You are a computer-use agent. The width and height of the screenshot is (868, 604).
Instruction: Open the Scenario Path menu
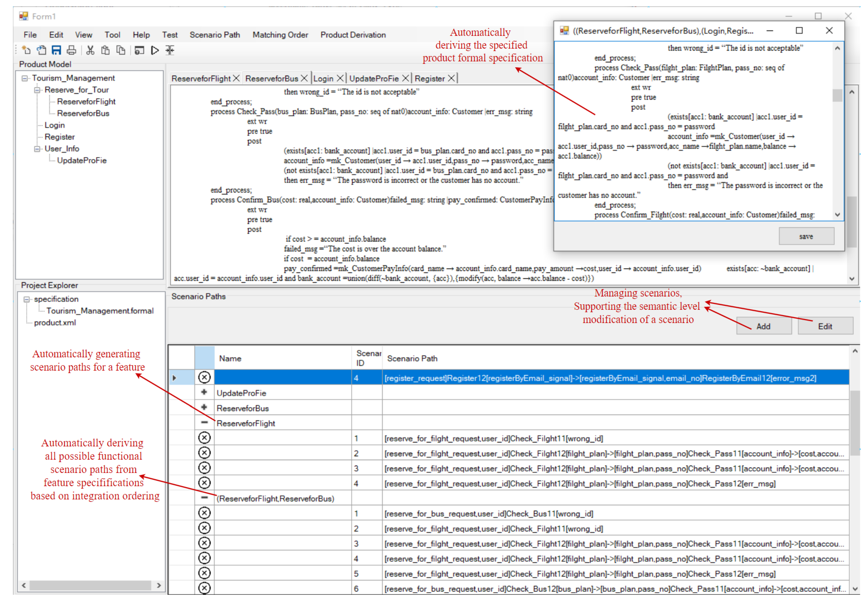[x=215, y=35]
